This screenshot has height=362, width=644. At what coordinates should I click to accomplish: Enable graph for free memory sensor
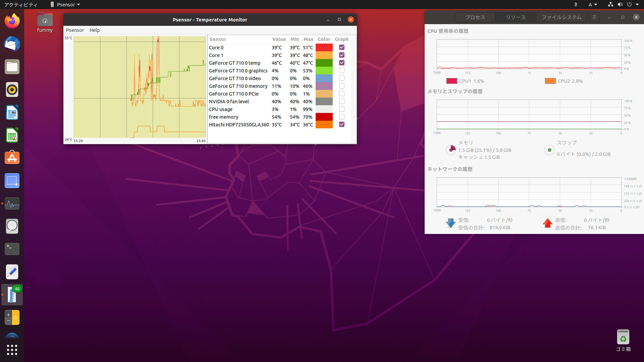tap(342, 117)
